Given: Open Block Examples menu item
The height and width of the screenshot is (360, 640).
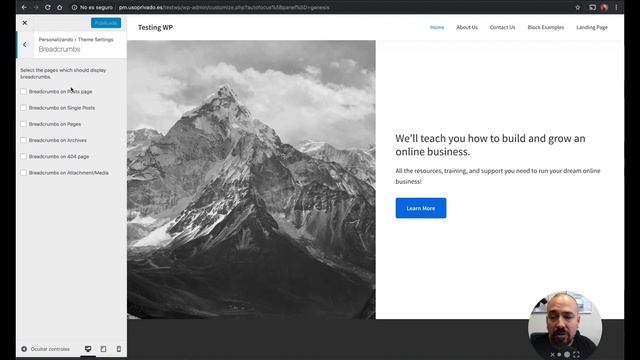Looking at the screenshot, I should point(546,27).
